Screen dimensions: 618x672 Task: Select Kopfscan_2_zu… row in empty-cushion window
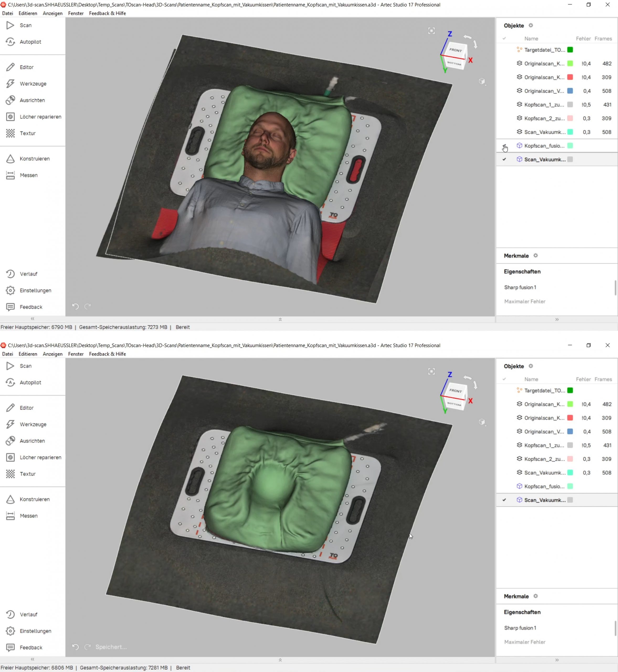tap(557, 459)
